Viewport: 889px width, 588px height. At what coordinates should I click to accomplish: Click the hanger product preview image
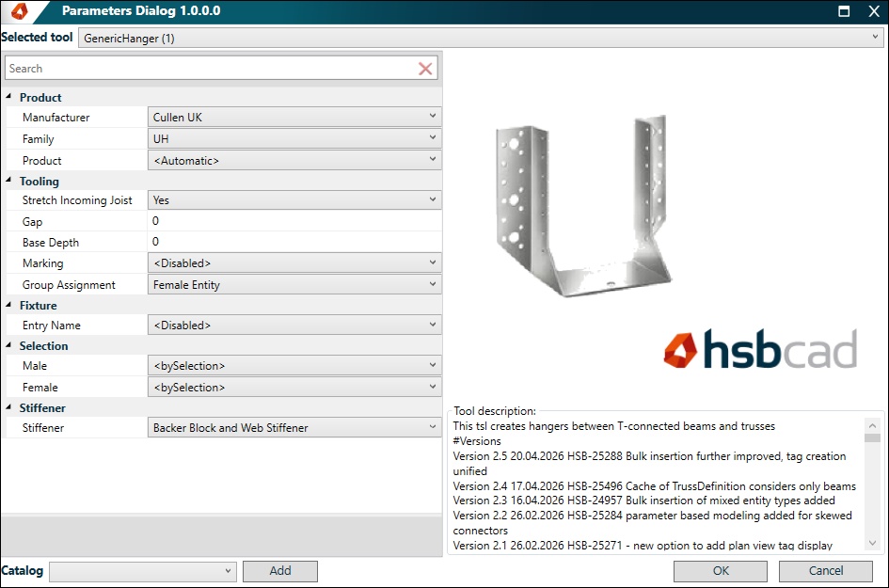(582, 206)
